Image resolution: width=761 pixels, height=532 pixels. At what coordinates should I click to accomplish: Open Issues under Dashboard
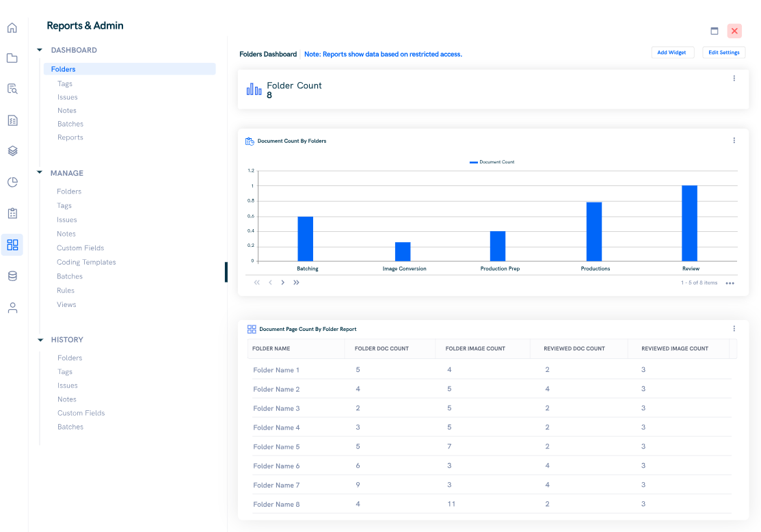click(68, 97)
